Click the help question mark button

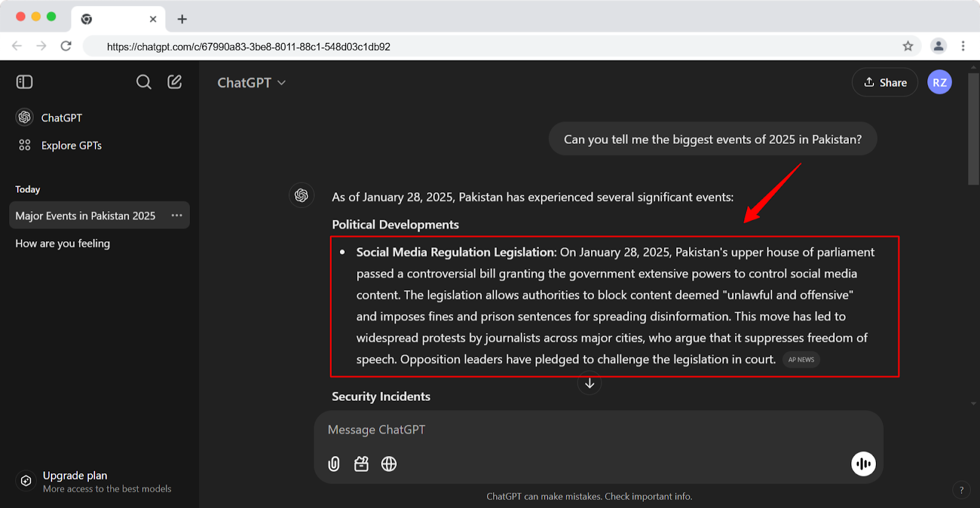(x=961, y=490)
